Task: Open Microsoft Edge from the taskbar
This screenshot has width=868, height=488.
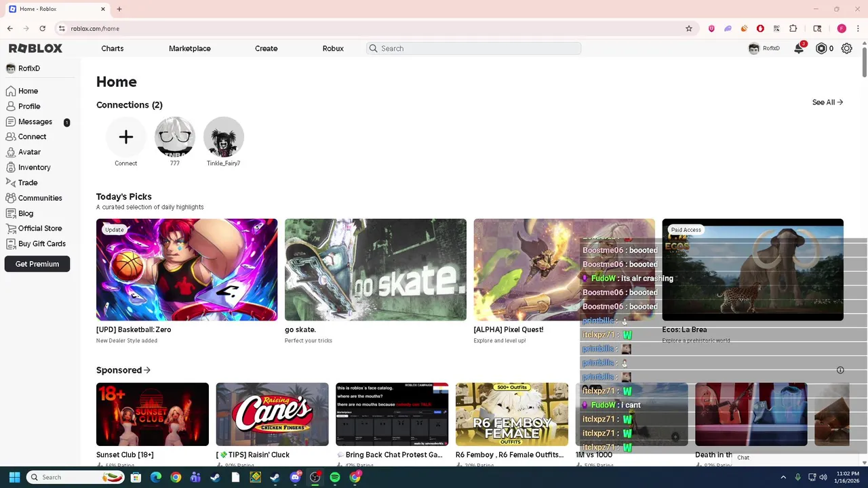Action: click(x=156, y=477)
